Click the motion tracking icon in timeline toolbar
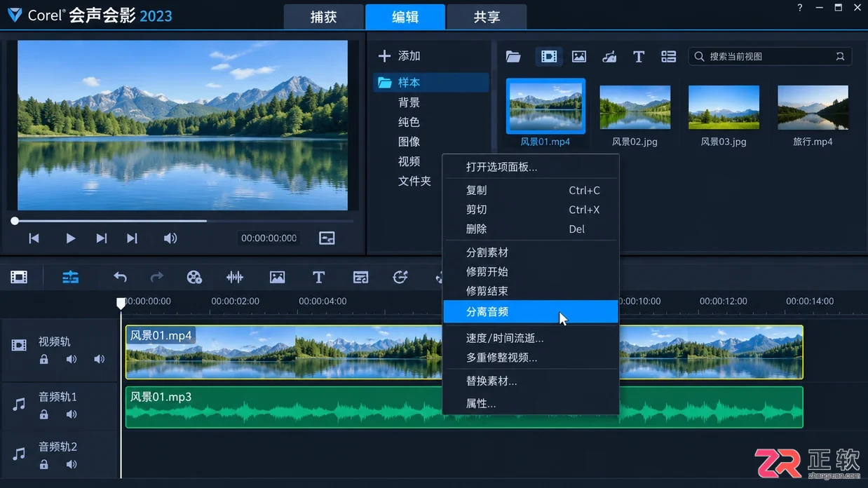Viewport: 868px width, 488px height. 400,278
